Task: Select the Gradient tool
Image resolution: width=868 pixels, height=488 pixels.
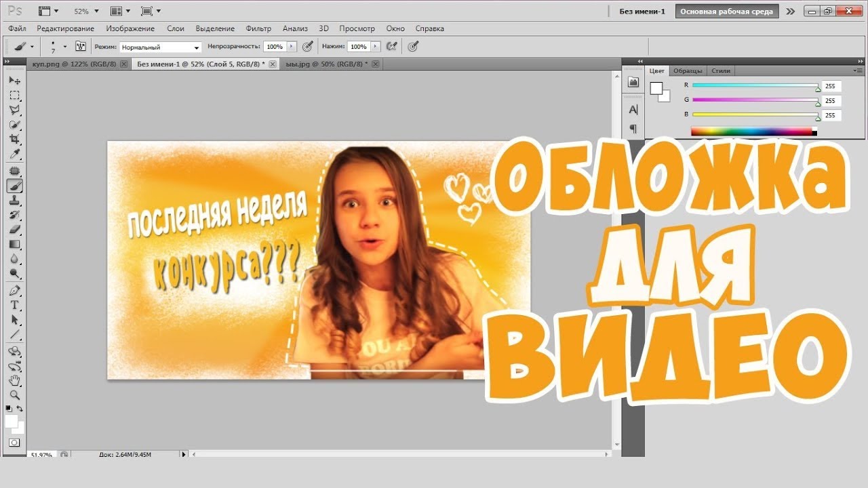Action: [14, 244]
